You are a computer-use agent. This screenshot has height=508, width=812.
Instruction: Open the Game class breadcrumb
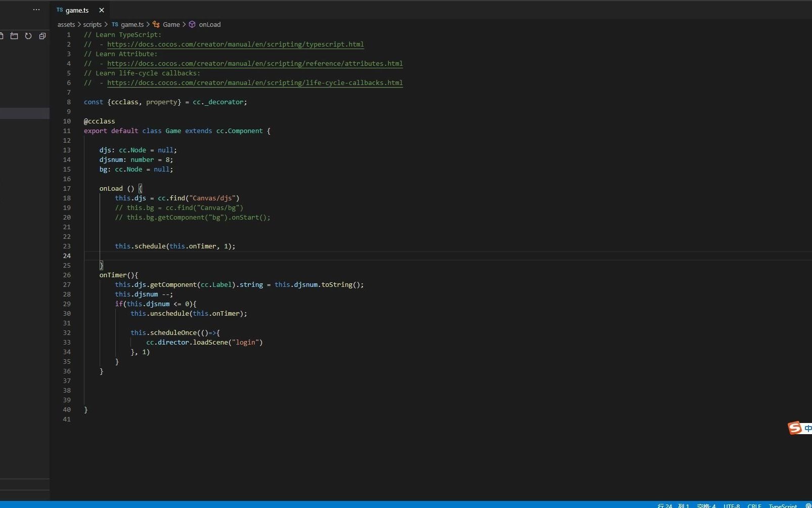171,24
